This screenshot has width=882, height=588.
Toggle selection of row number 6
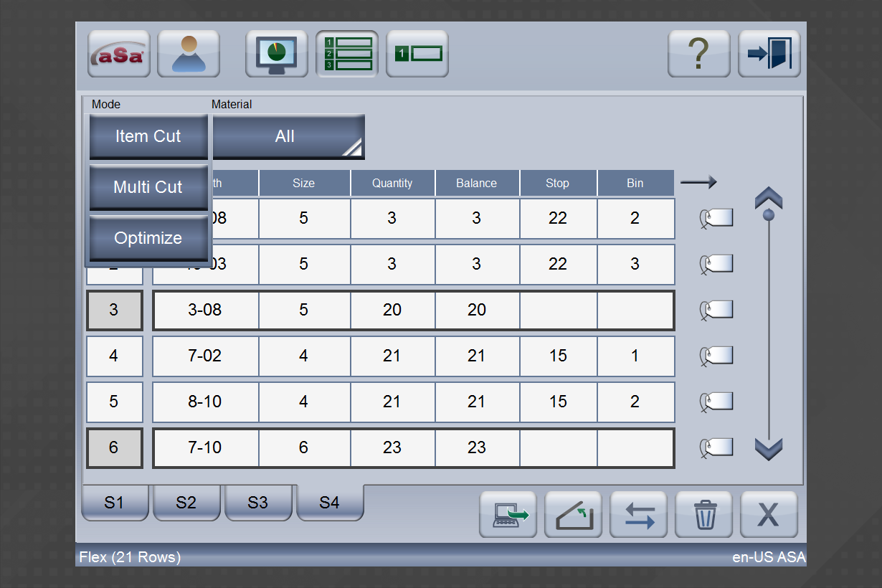coord(114,447)
